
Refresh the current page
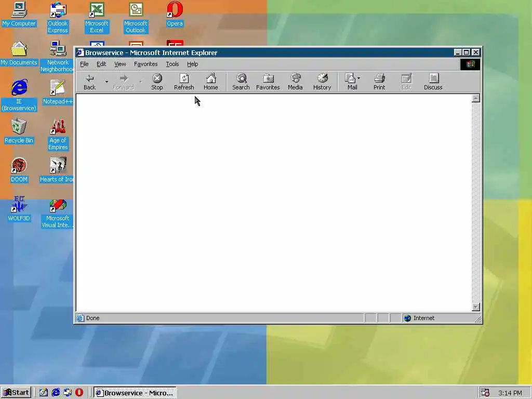pyautogui.click(x=184, y=82)
